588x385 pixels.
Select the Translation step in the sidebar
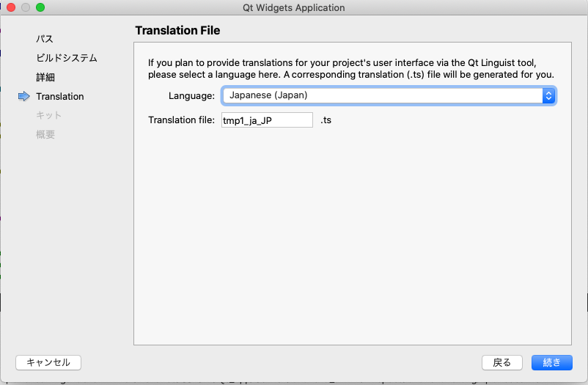coord(60,97)
